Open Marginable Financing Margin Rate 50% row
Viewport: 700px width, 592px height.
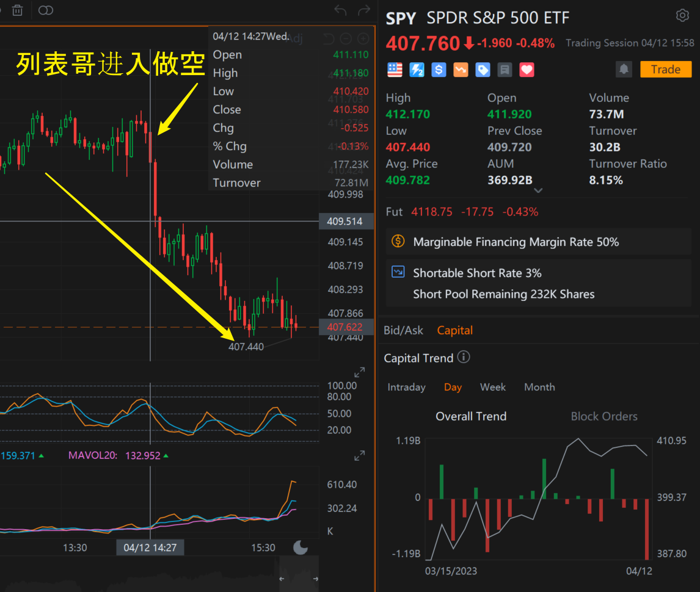(x=538, y=242)
